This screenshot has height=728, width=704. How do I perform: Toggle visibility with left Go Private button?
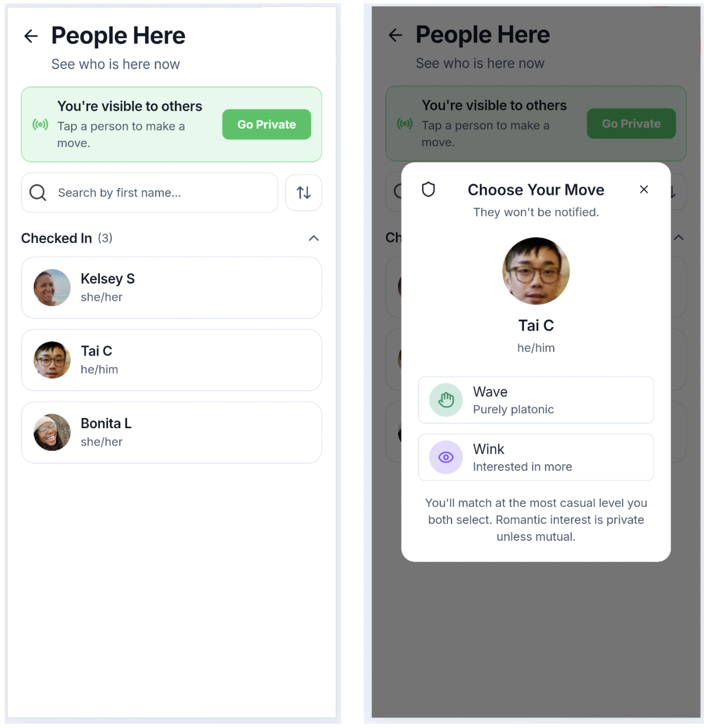tap(266, 124)
